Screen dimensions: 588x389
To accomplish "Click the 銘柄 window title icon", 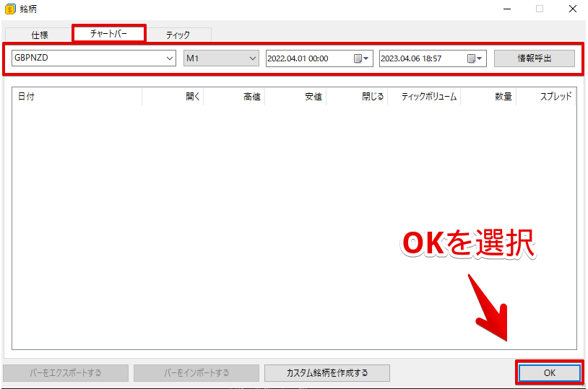I will tap(11, 9).
